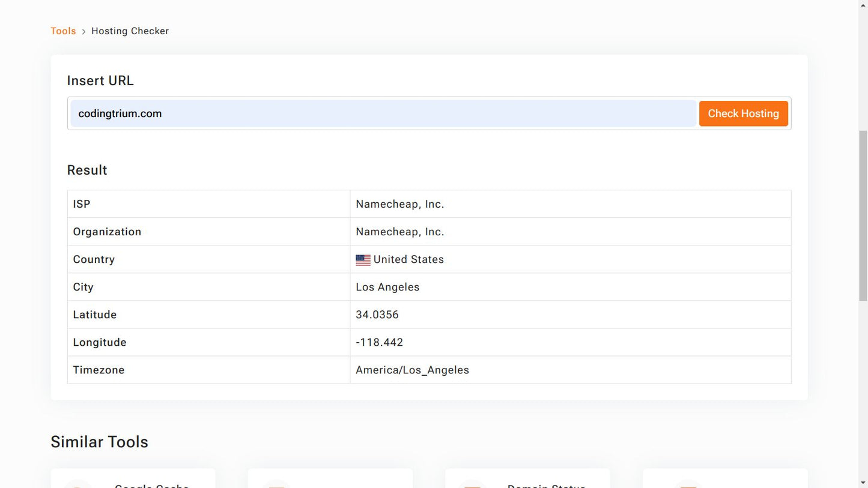The height and width of the screenshot is (488, 868).
Task: Click the Hosting Checker breadcrumb text
Action: coord(130,31)
